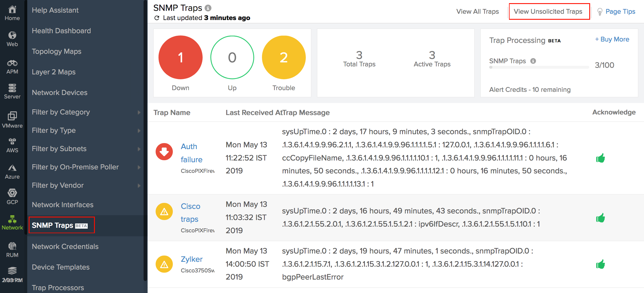644x293 pixels.
Task: Select Network Credentials in the sidebar menu
Action: (65, 247)
